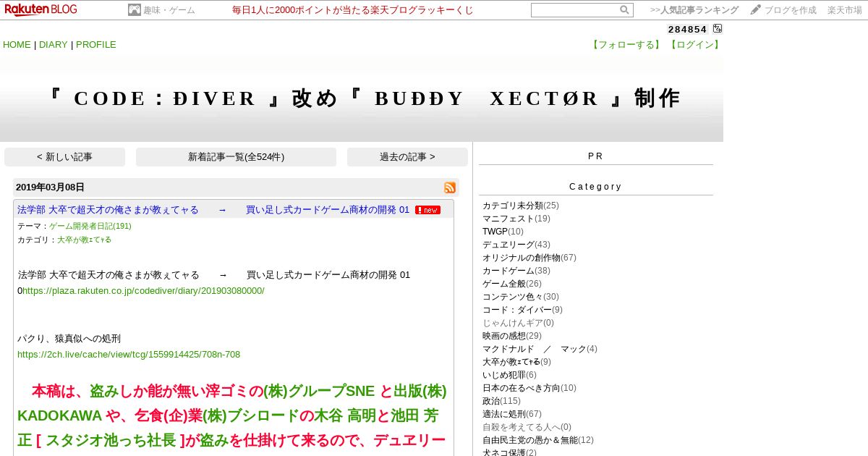The image size is (868, 456).
Task: Click the blog title BUĐĐY XECTØR banner
Action: (362, 98)
